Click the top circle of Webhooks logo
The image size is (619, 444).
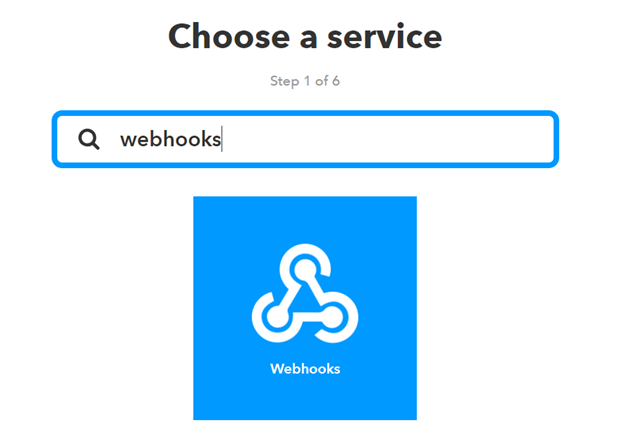305,269
